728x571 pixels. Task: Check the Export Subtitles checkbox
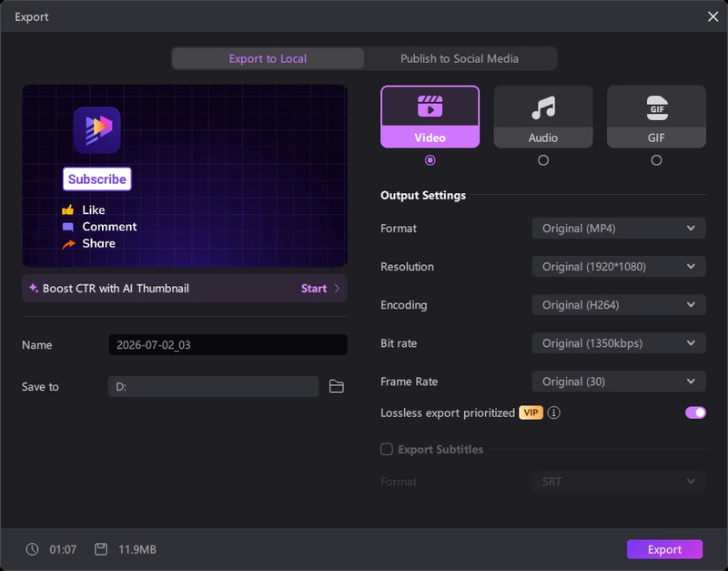coord(386,449)
